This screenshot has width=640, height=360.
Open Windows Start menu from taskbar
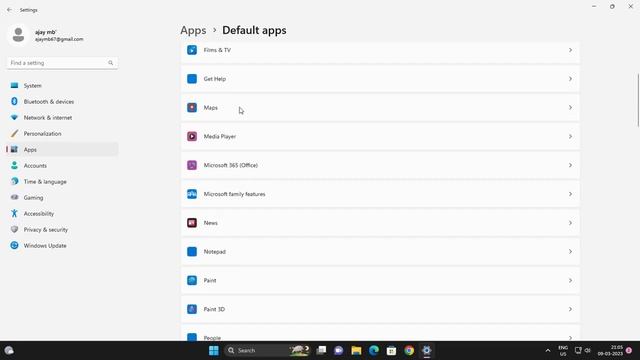(x=213, y=351)
